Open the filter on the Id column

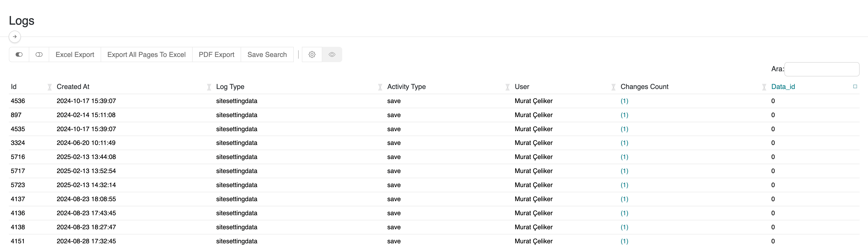tap(50, 87)
